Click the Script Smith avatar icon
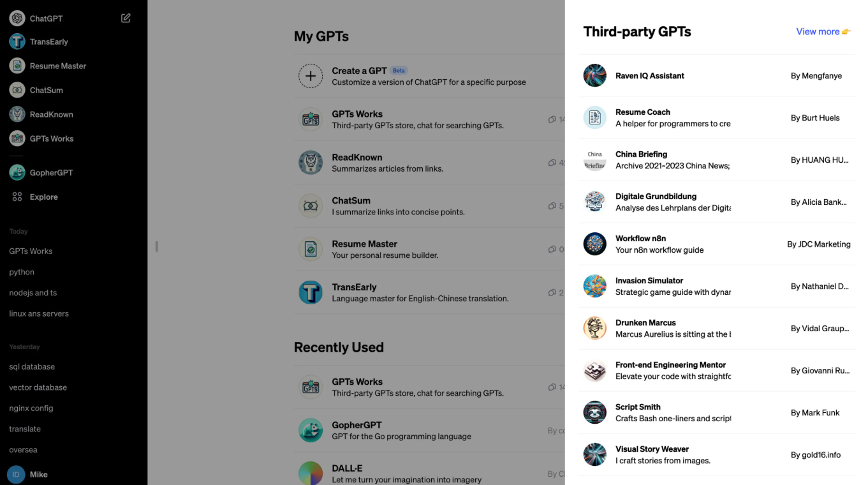868x485 pixels. (594, 412)
